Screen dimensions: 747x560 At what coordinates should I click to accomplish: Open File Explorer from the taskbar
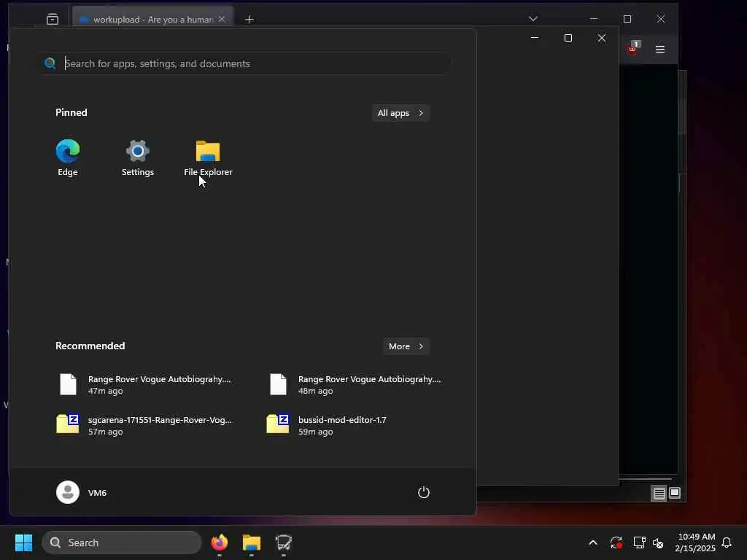[252, 542]
